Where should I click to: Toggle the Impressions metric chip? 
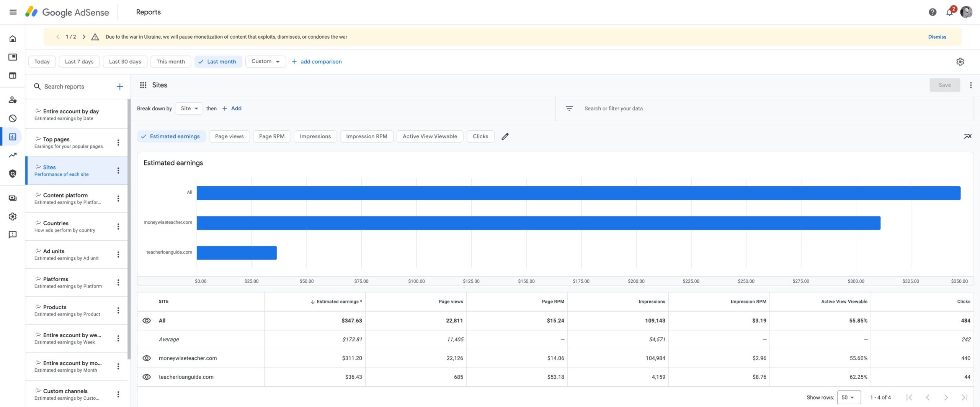pos(315,136)
